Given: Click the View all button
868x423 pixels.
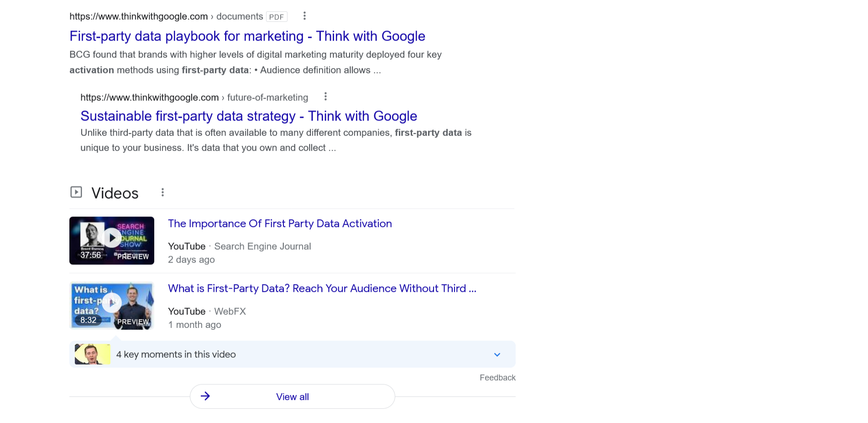Looking at the screenshot, I should (x=292, y=396).
